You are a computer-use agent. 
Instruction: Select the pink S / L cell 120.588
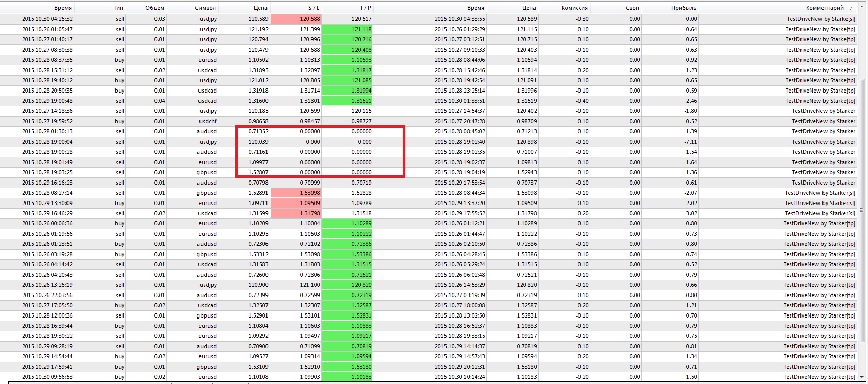[296, 19]
